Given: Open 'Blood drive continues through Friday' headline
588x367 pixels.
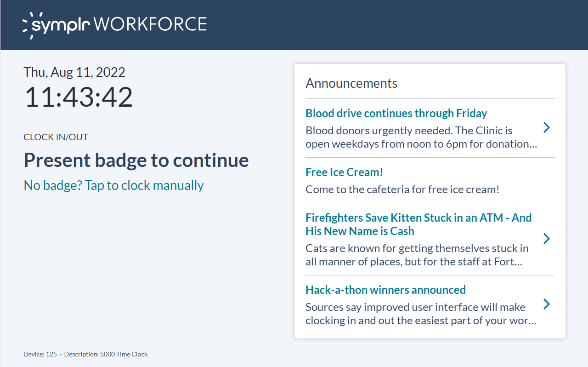Looking at the screenshot, I should 396,113.
